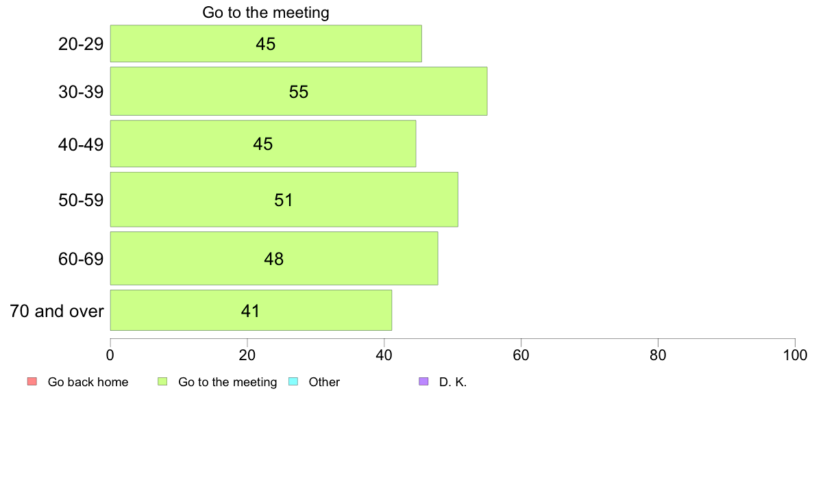This screenshot has height=504, width=814.
Task: Click the 30-39 axis label
Action: [81, 92]
